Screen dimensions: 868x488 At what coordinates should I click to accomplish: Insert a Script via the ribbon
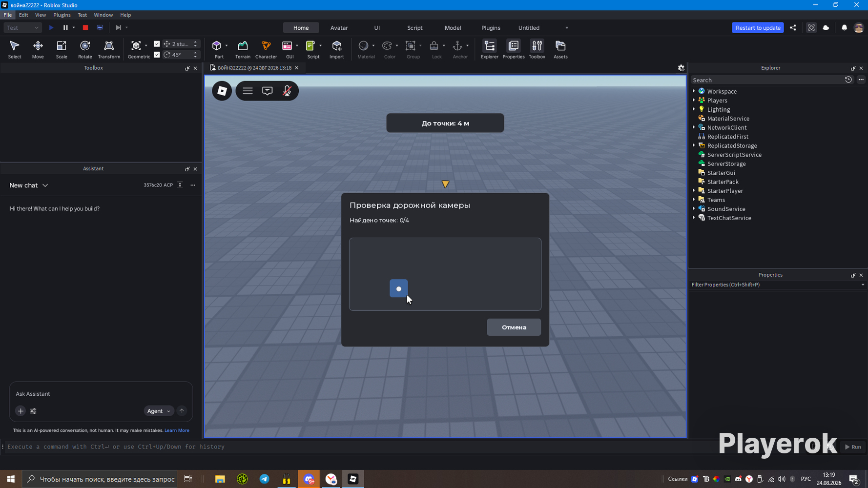coord(310,46)
